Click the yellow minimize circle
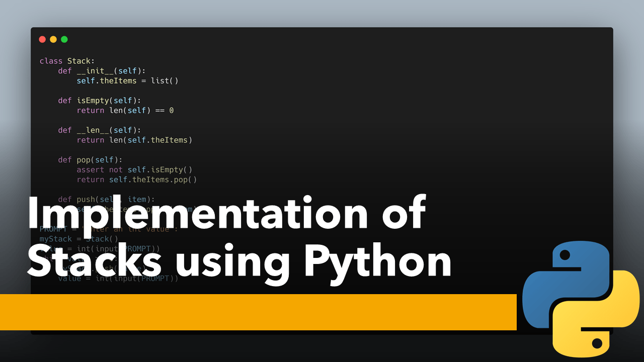 (x=53, y=39)
